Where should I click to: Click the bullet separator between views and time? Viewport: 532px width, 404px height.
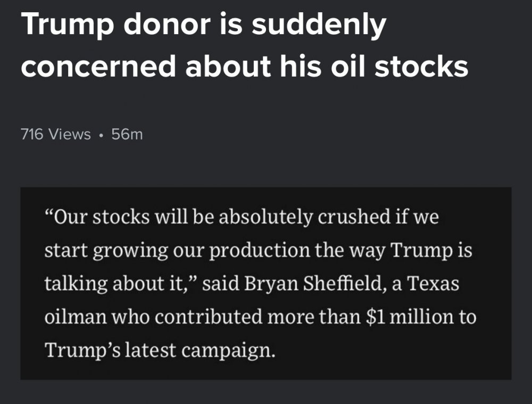[101, 135]
